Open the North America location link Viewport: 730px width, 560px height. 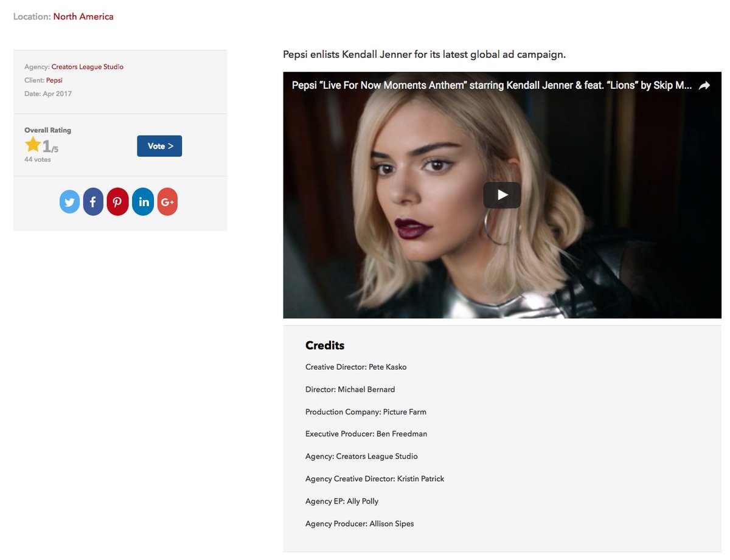(83, 16)
